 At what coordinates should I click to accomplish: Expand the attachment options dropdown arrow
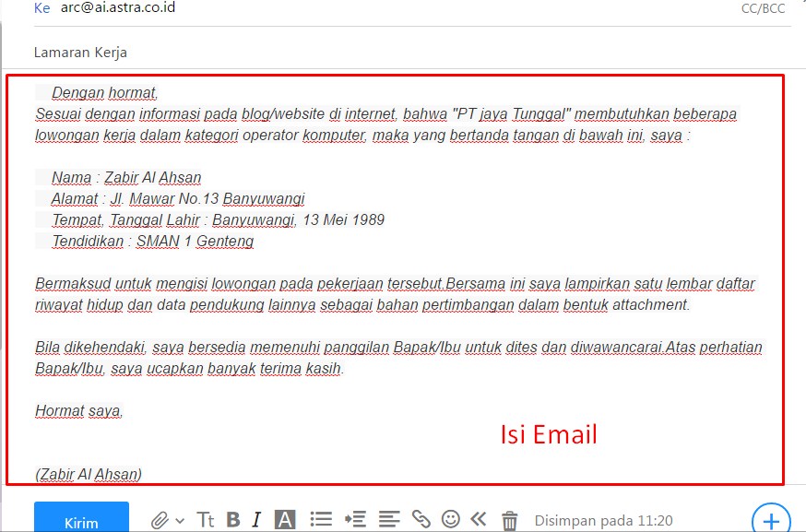tap(179, 520)
